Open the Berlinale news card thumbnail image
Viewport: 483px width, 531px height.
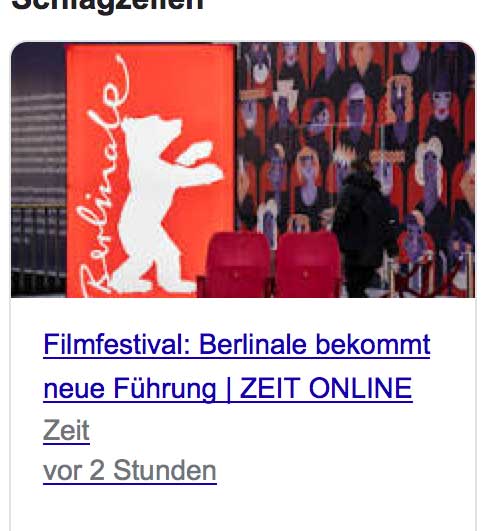(x=243, y=170)
